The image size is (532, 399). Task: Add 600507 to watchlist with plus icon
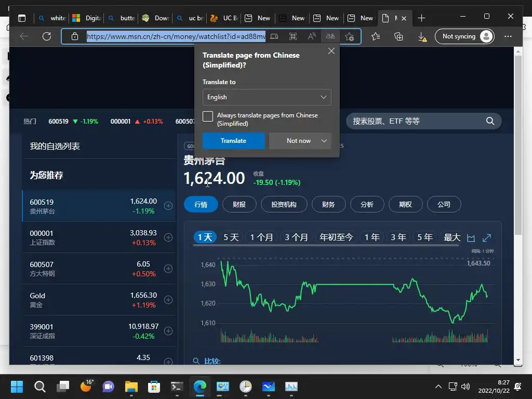[168, 269]
